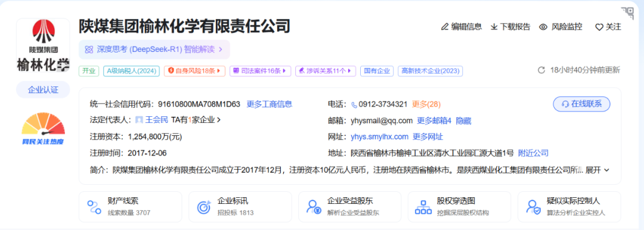Viewport: 644px width, 230px height.
Task: Click the 股权穿透图 hierarchy icon
Action: [423, 207]
